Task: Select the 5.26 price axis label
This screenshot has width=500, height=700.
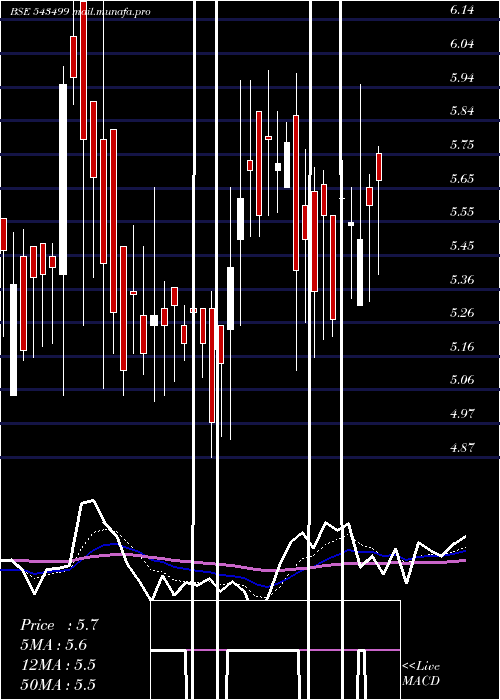Action: point(462,312)
